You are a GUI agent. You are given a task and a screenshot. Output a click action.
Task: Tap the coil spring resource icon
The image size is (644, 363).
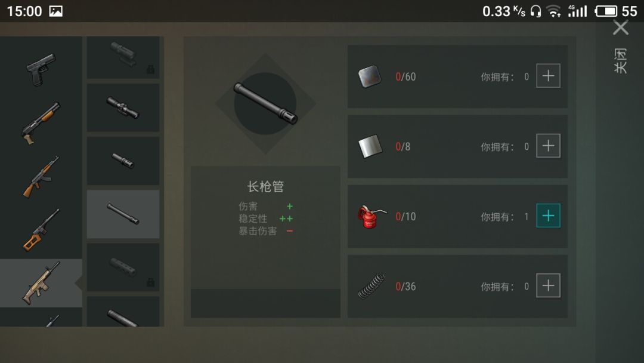point(371,286)
